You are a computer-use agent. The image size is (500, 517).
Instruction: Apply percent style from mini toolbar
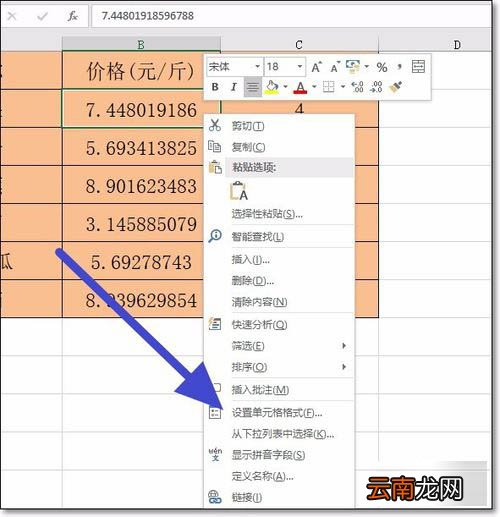click(382, 67)
